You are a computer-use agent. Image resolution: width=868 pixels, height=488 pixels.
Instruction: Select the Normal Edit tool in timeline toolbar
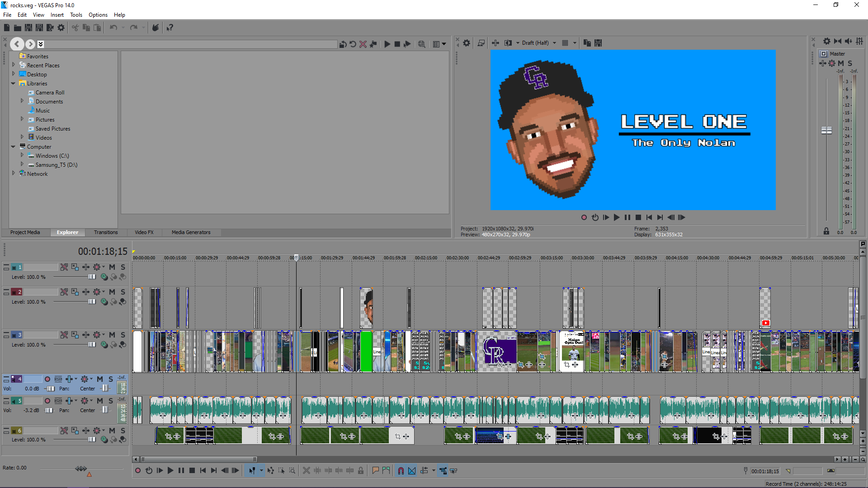pos(252,471)
